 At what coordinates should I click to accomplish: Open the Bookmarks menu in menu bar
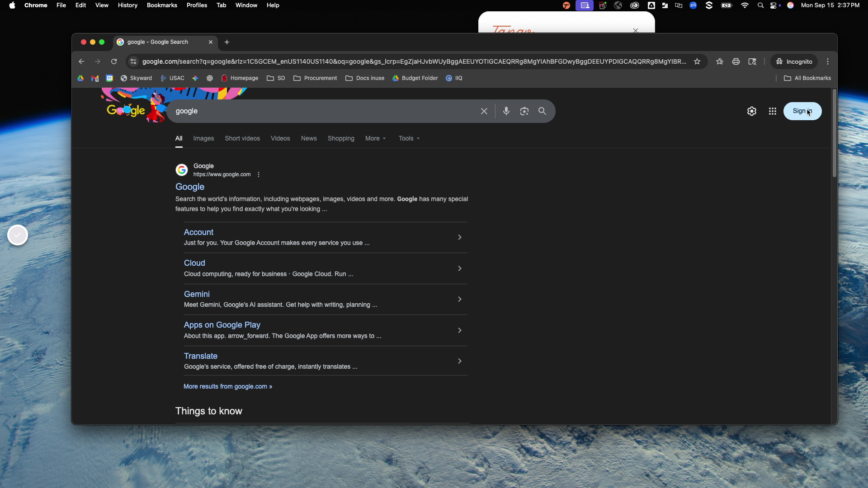pyautogui.click(x=162, y=5)
